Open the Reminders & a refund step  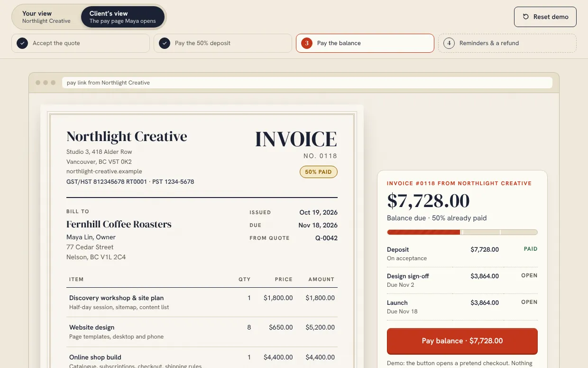point(507,43)
